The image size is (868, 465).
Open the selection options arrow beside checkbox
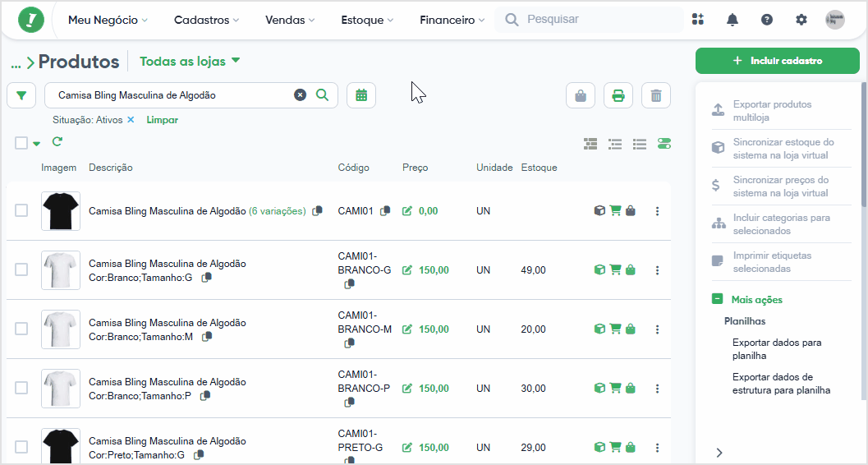pyautogui.click(x=36, y=144)
